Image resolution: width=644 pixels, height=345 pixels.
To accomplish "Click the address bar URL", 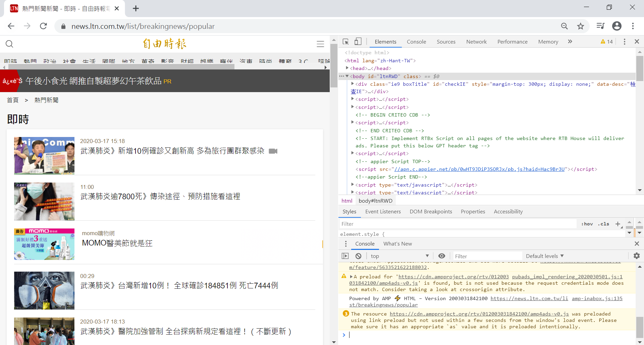I will coord(143,26).
